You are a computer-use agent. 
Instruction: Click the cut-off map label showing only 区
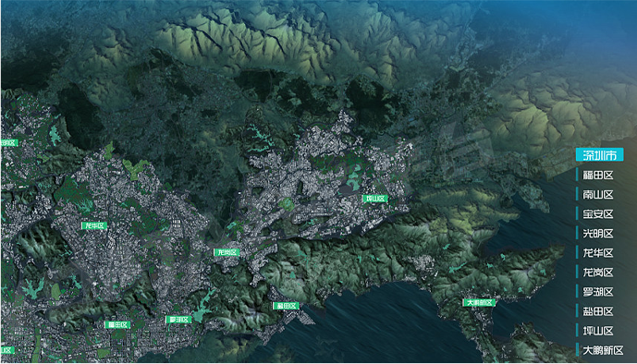coord(7,350)
